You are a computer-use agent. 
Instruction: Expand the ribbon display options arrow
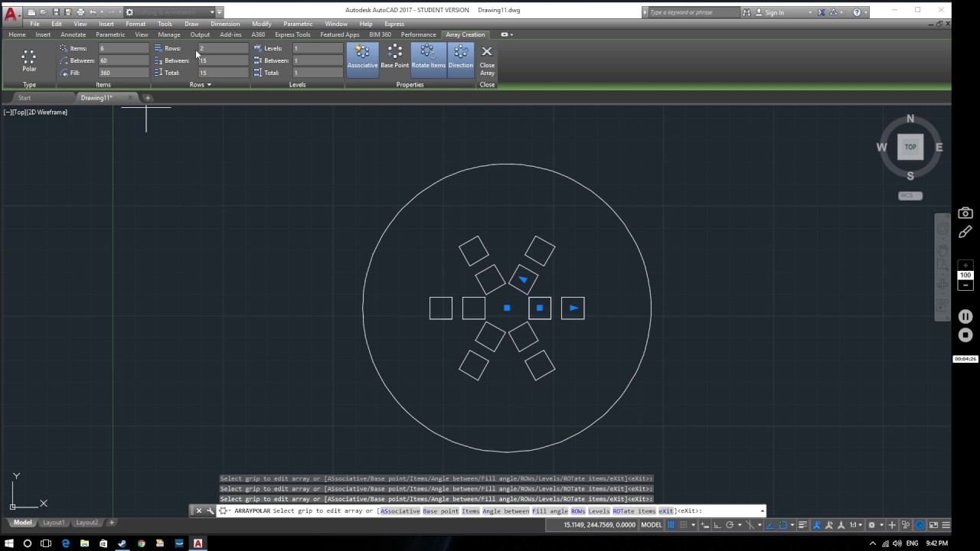tap(511, 34)
